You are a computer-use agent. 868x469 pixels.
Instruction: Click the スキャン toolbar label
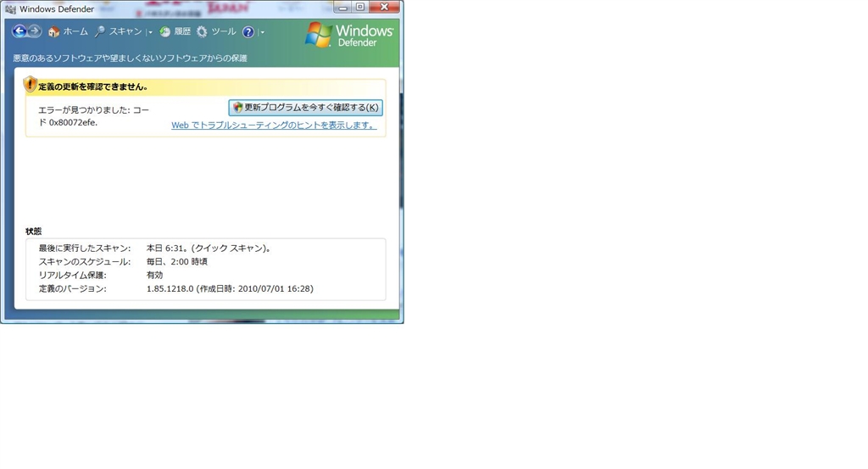click(x=125, y=31)
